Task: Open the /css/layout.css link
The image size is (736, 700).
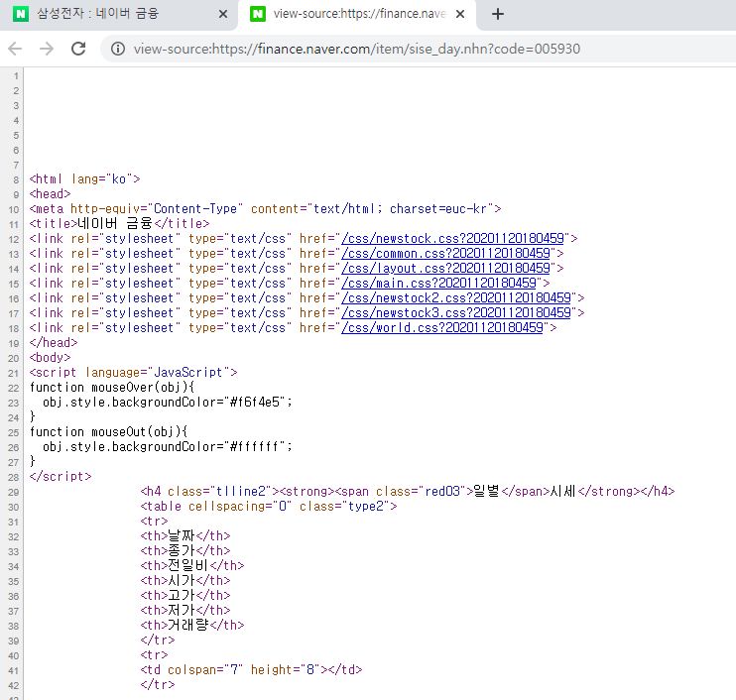Action: tap(445, 269)
